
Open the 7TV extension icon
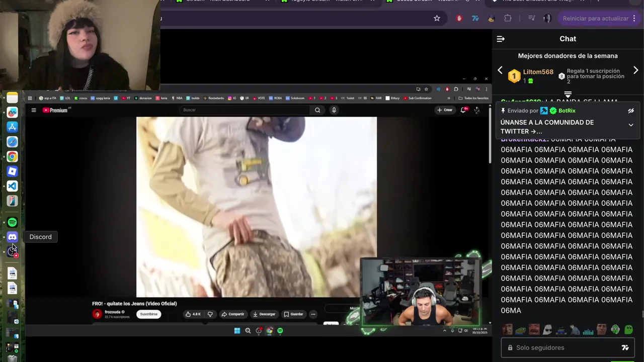pyautogui.click(x=475, y=18)
